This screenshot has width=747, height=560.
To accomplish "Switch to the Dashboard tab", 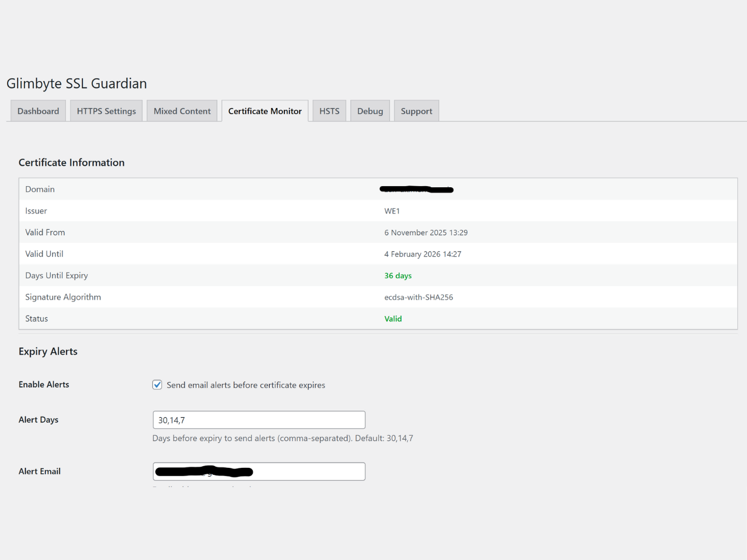I will [38, 111].
